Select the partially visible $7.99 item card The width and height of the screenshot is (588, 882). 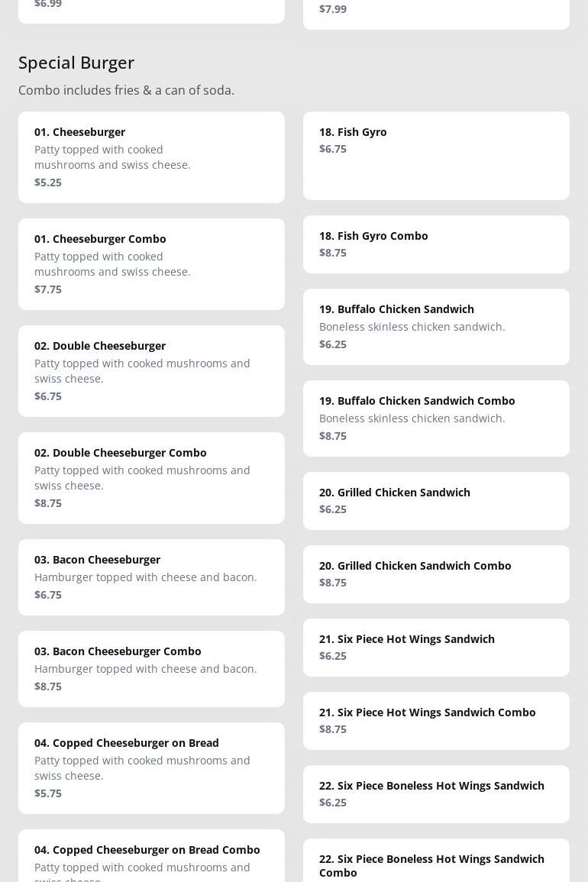tap(436, 13)
